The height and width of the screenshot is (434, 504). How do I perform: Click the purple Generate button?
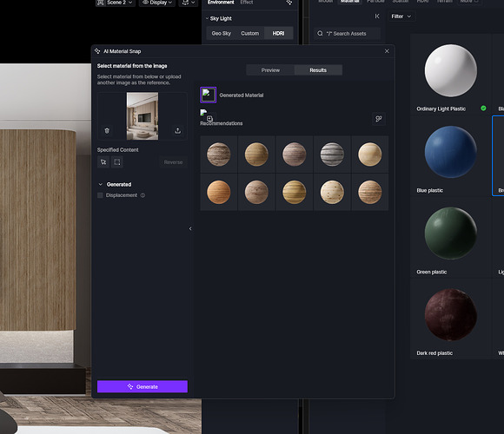143,386
